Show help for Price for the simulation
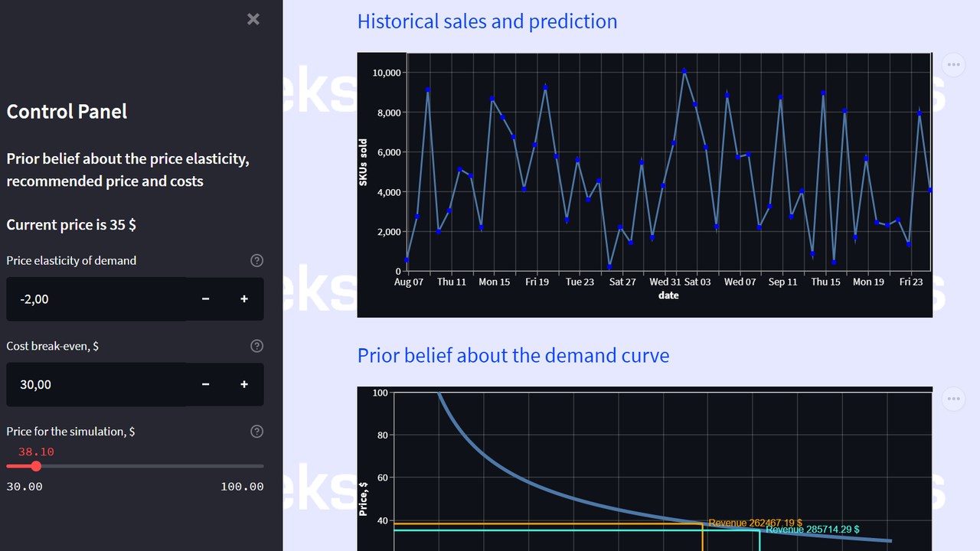The width and height of the screenshot is (980, 551). pyautogui.click(x=257, y=432)
